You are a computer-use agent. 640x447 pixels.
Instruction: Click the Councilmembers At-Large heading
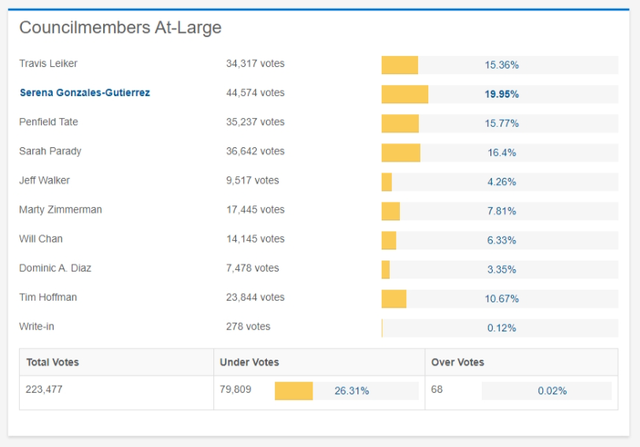click(x=121, y=28)
